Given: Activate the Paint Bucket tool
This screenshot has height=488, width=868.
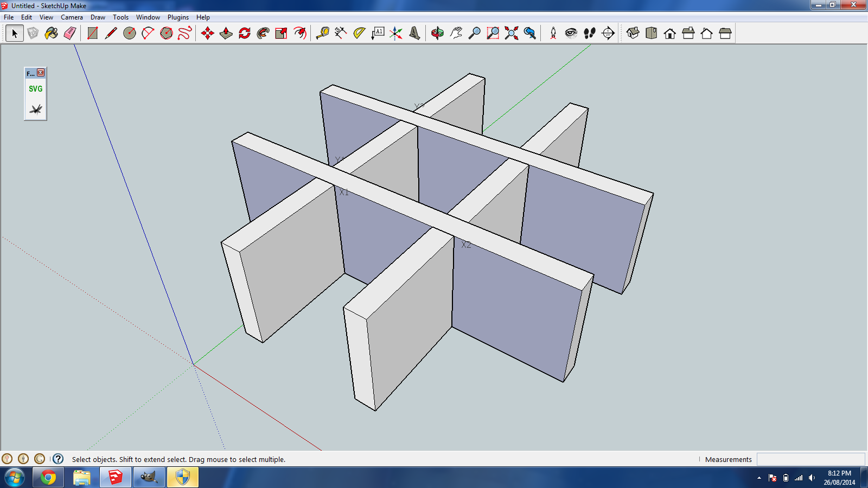Looking at the screenshot, I should [51, 33].
